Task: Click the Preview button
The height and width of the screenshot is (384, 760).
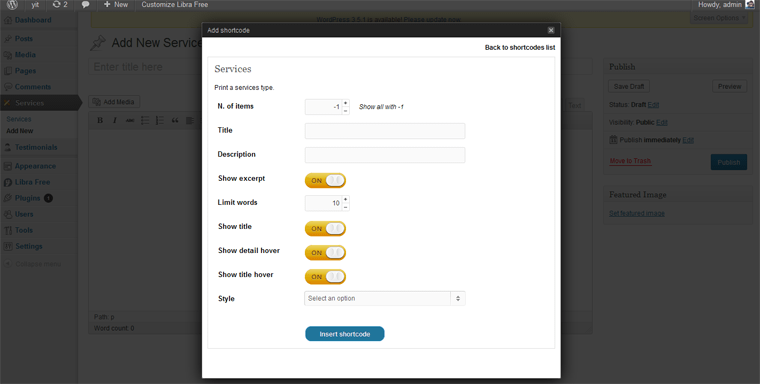Action: click(x=729, y=86)
